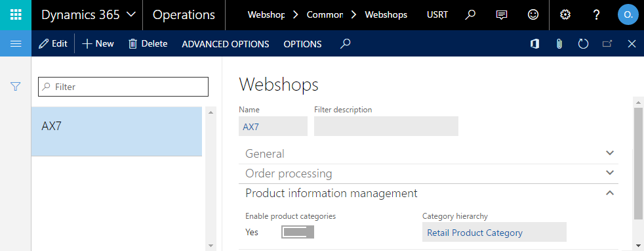Expand the General section
This screenshot has width=644, height=251.
click(428, 154)
